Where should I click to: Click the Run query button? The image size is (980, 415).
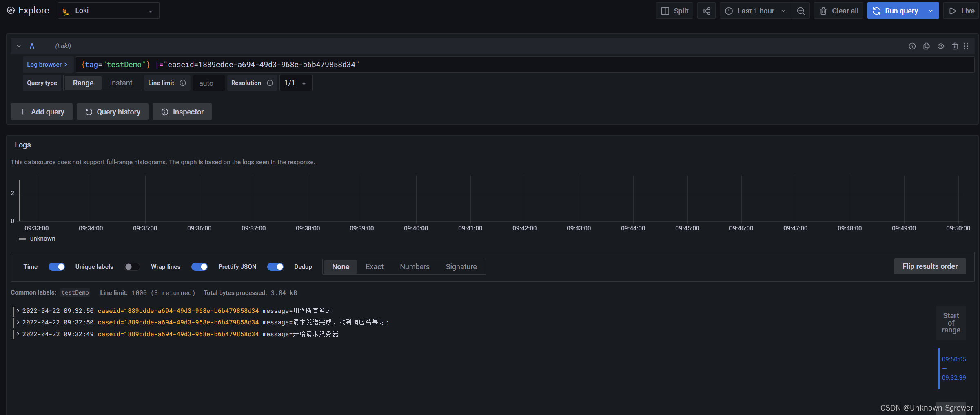[895, 11]
